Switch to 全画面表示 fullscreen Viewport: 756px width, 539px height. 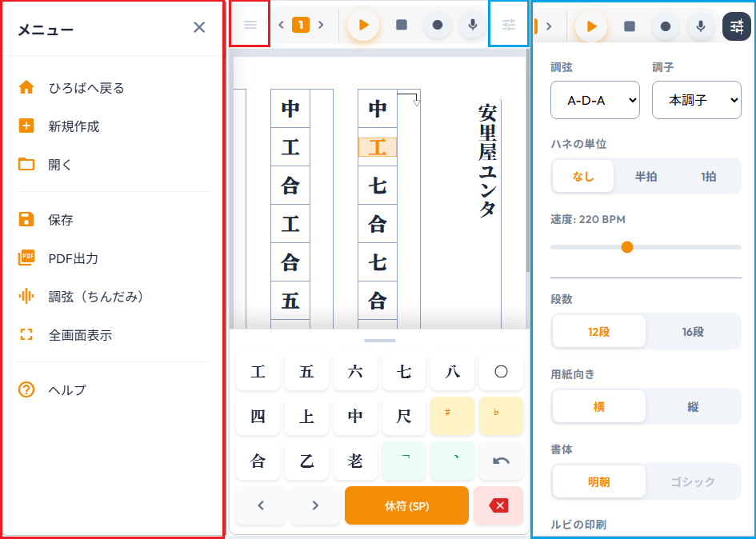tap(113, 335)
